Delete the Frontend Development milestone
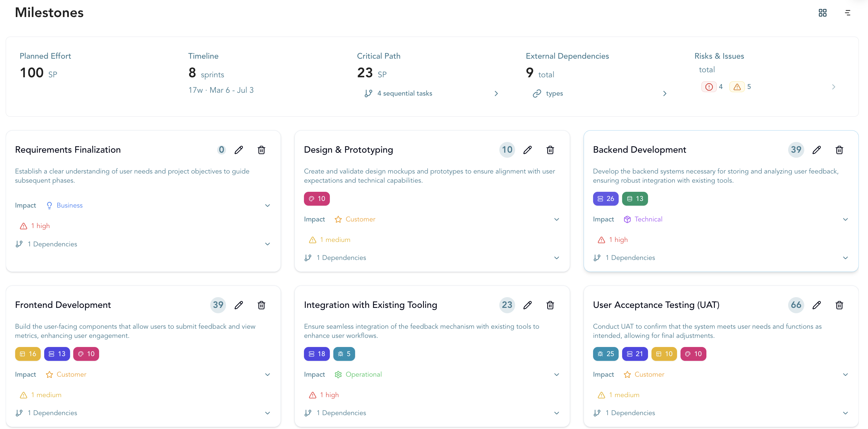This screenshot has width=868, height=429. pyautogui.click(x=261, y=305)
